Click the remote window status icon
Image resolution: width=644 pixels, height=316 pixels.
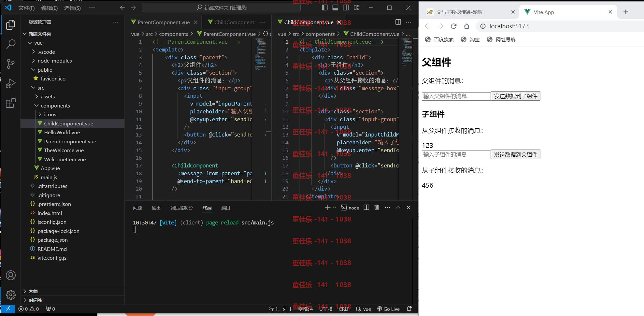[x=8, y=309]
